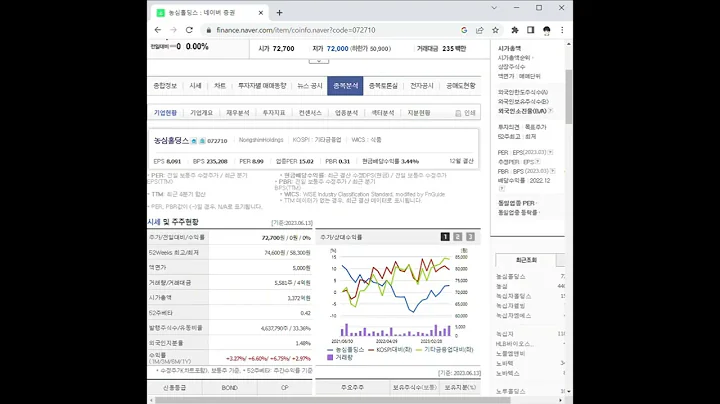This screenshot has width=720, height=404.
Task: Open the Chrome three-dot menu
Action: tap(562, 30)
